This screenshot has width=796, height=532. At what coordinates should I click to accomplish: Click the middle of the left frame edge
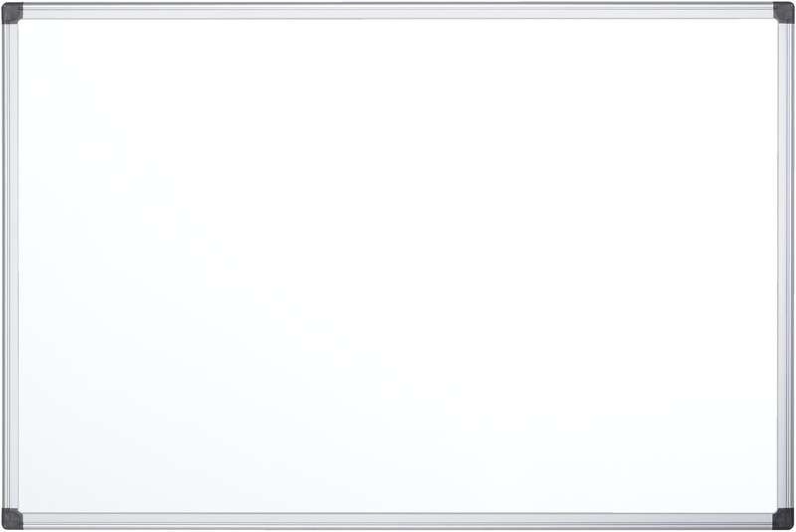tap(11, 266)
